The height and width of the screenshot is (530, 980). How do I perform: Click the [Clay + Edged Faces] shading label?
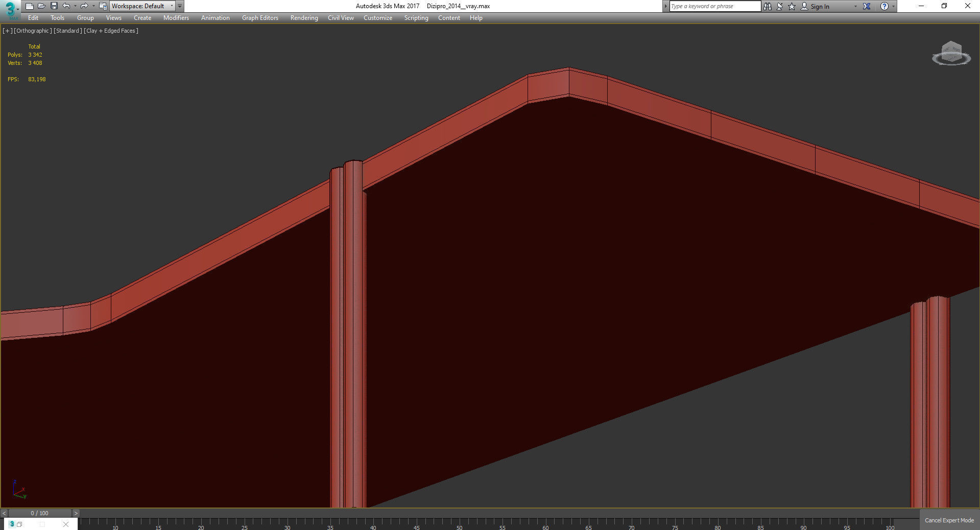111,31
